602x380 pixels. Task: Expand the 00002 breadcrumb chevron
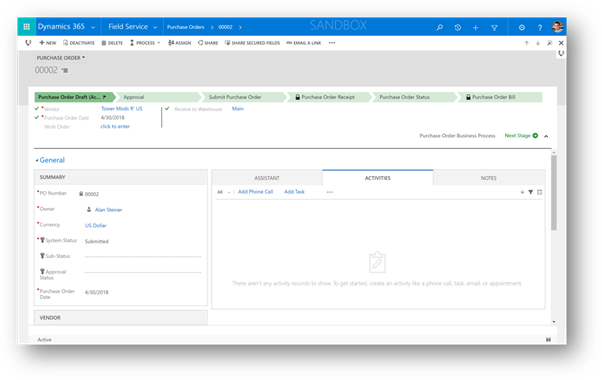240,27
